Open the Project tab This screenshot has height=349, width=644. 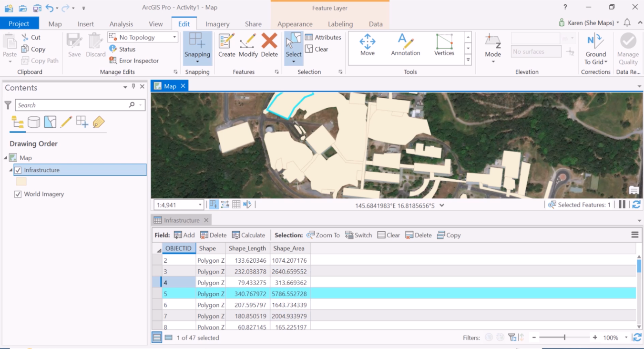click(19, 23)
